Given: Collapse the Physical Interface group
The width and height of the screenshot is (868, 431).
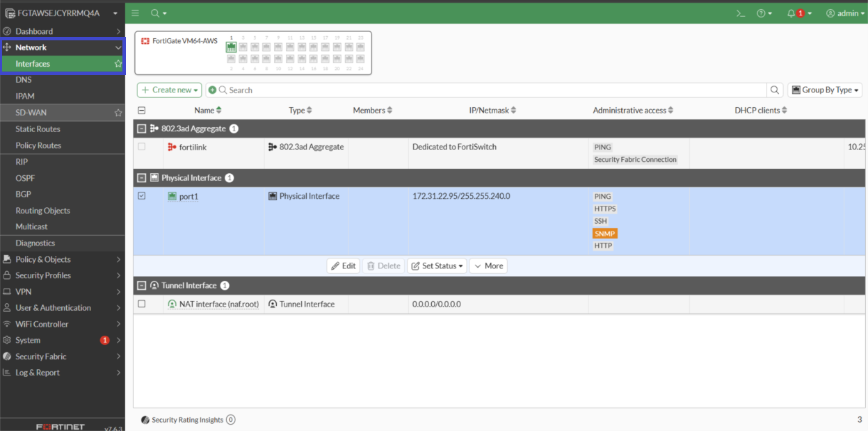Looking at the screenshot, I should tap(142, 178).
